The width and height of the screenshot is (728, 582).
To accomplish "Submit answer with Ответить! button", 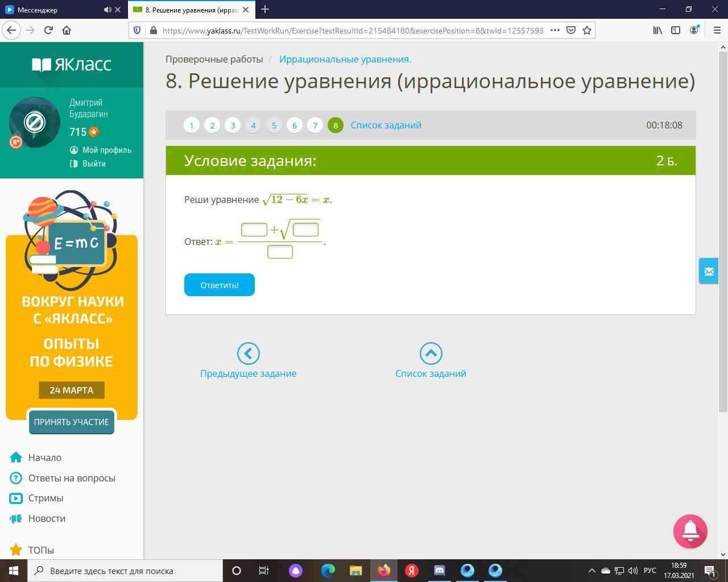I will pos(220,285).
